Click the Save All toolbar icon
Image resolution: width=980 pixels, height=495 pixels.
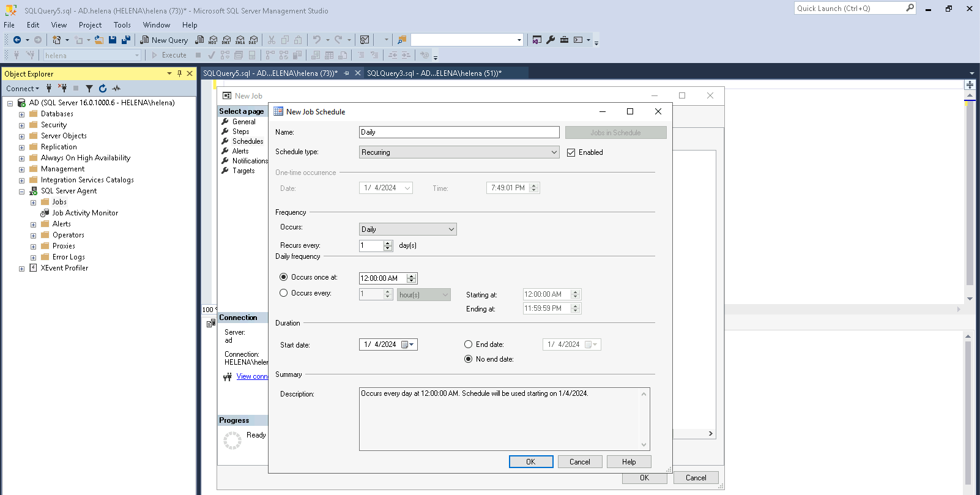pos(126,40)
